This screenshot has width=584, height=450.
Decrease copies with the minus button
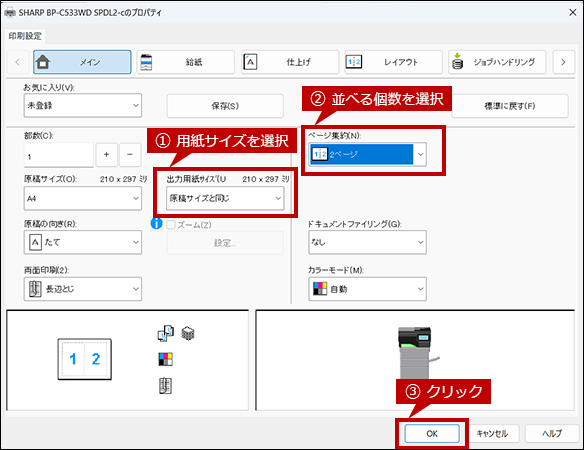tap(130, 154)
